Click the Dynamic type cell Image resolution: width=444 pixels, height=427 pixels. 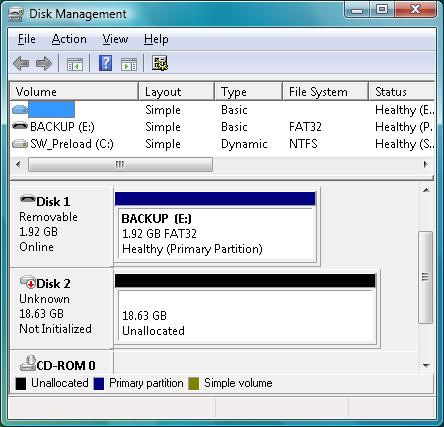[244, 144]
